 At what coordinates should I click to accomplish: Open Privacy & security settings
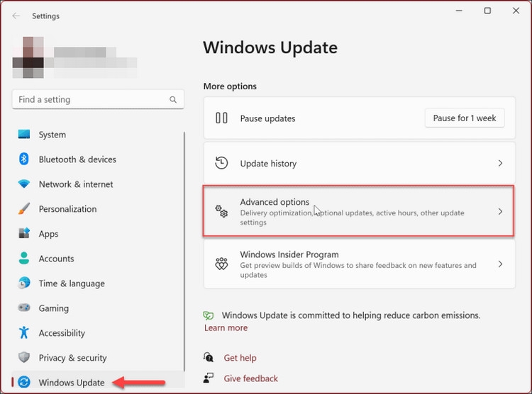click(x=98, y=357)
